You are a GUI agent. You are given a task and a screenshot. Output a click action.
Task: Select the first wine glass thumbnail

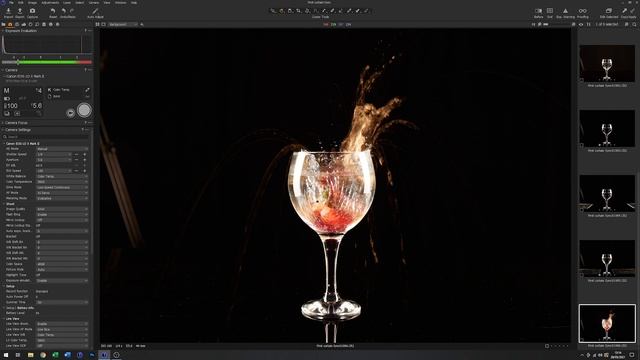pos(607,64)
